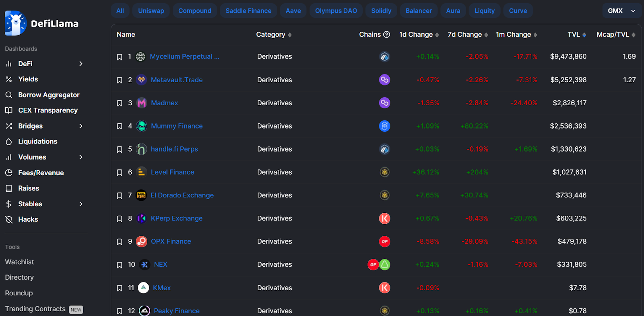Screen dimensions: 644x316
Task: Bookmark KPerp Exchange protocol
Action: (120, 218)
